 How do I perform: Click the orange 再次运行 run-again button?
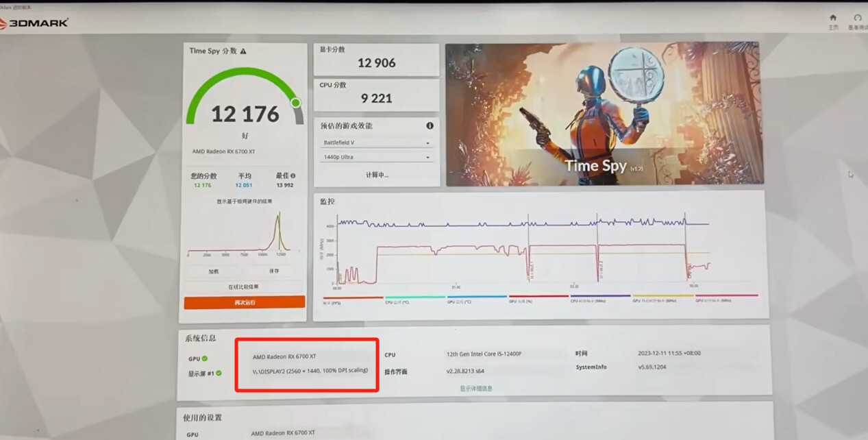(x=245, y=302)
